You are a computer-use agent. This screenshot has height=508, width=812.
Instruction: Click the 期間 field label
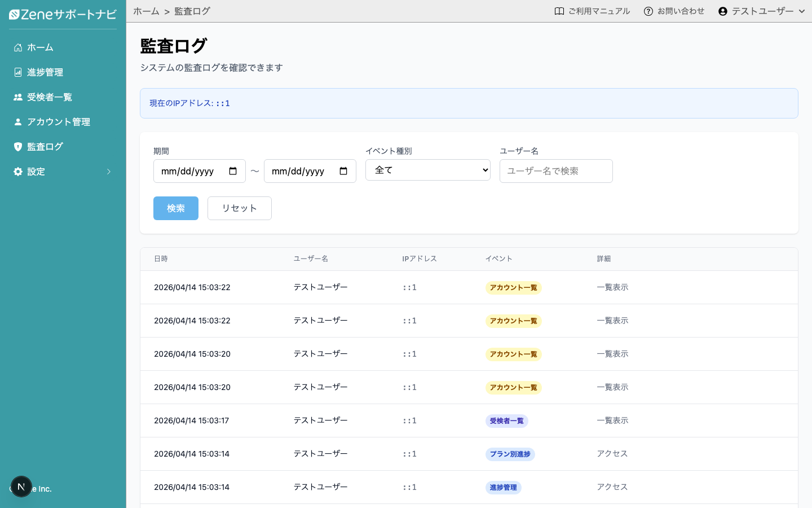[161, 151]
